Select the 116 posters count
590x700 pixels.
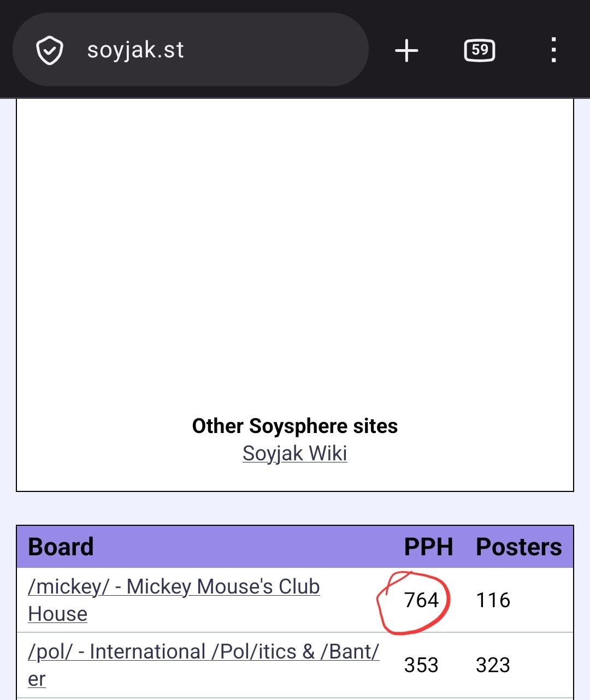point(493,600)
